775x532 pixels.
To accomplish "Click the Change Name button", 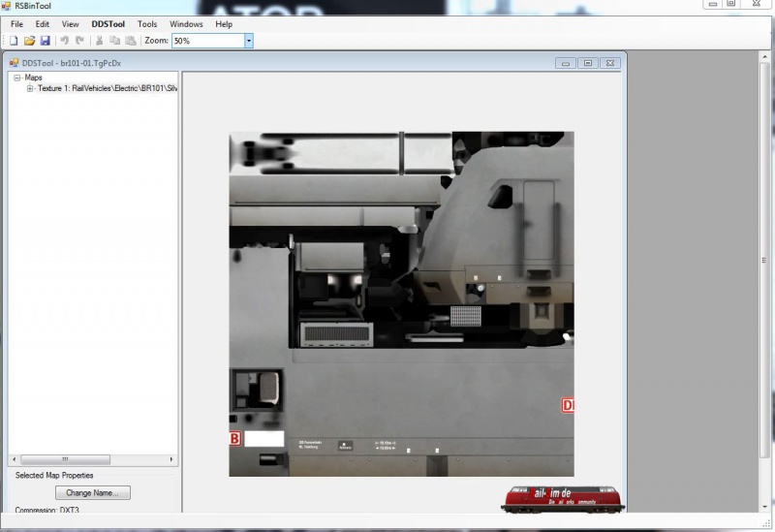I will [92, 493].
